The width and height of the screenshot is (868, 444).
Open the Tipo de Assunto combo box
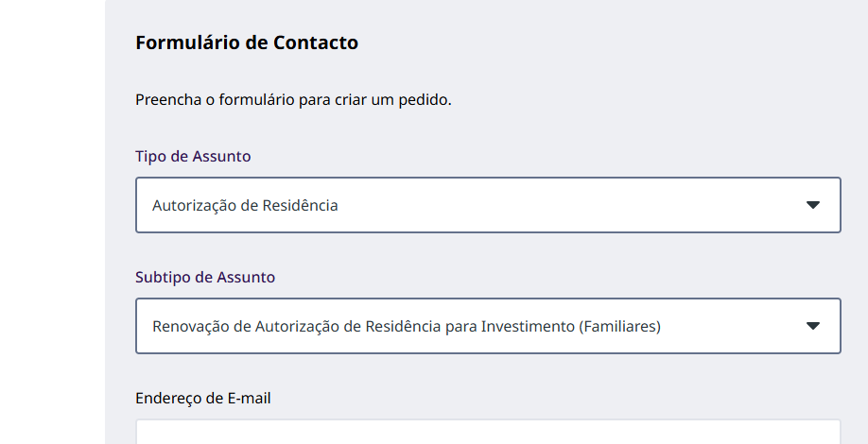point(488,205)
